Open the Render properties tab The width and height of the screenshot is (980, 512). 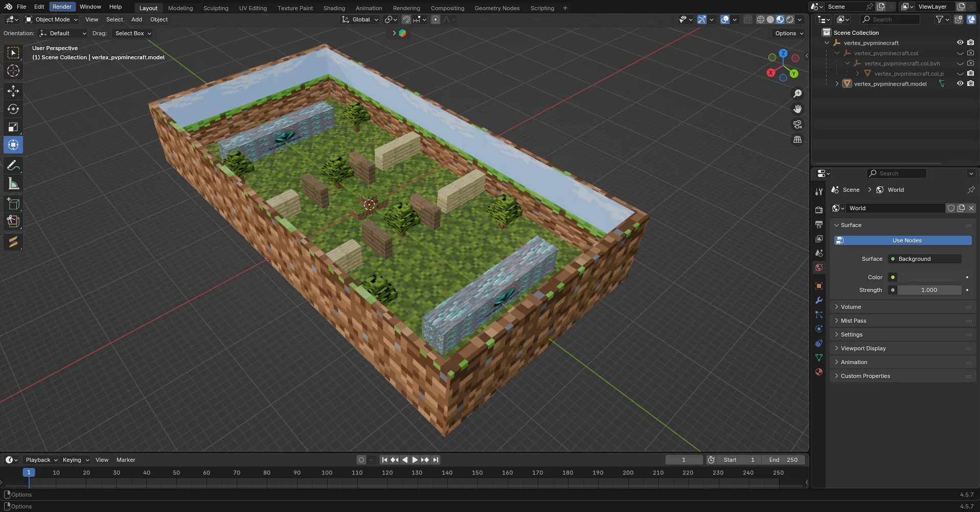(819, 210)
